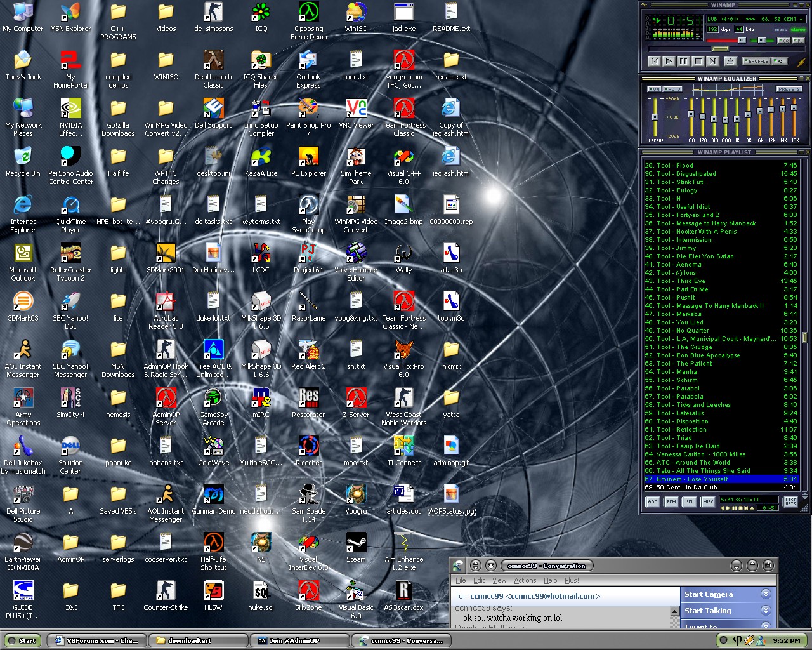Toggle the EQ window button in Winamp

coord(783,41)
